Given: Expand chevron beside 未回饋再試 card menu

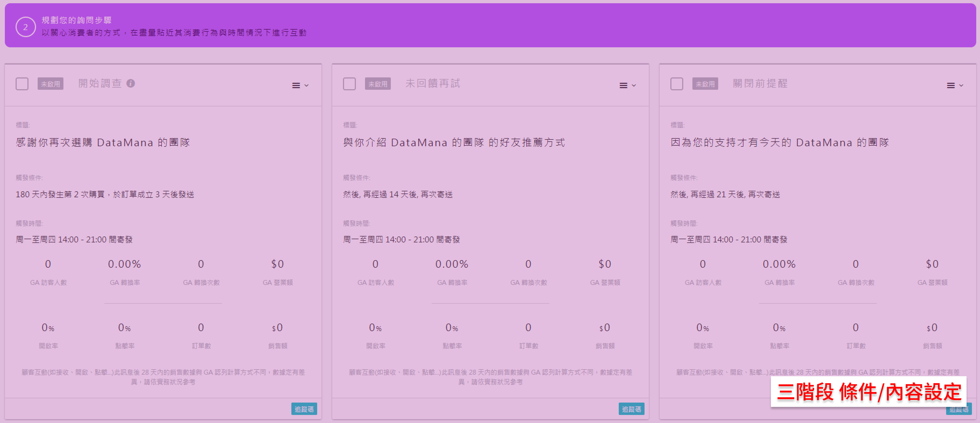Looking at the screenshot, I should tap(634, 85).
